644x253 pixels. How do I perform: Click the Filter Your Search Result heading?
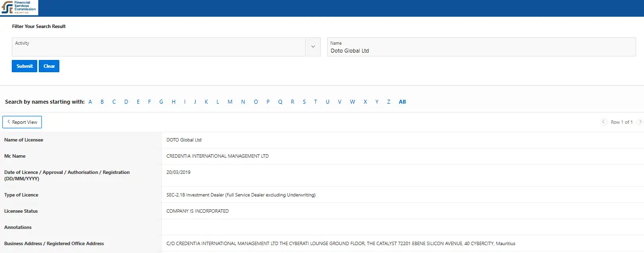pyautogui.click(x=39, y=27)
